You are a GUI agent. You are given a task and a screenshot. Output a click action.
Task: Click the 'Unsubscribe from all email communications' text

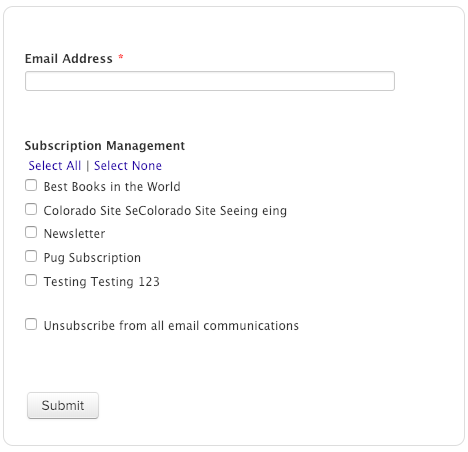(x=171, y=326)
